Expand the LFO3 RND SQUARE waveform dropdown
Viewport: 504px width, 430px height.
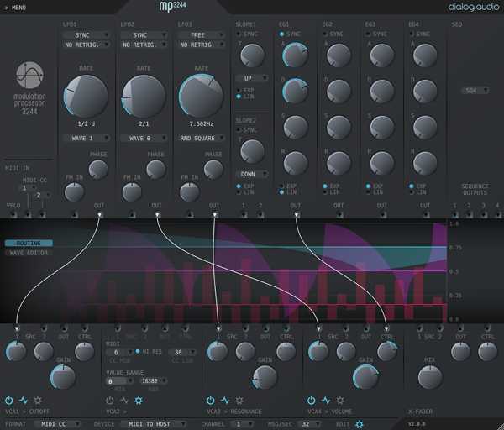(x=201, y=139)
